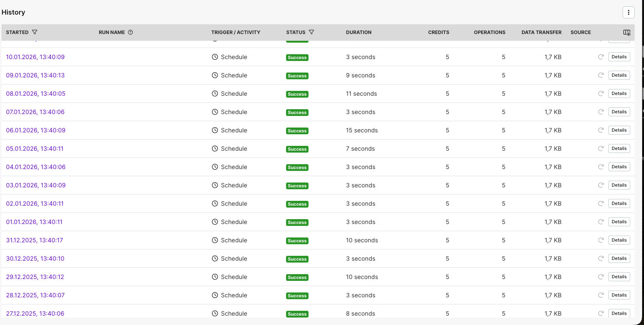The width and height of the screenshot is (644, 325).
Task: Click the schedule clock icon for 10.01.2026
Action: [215, 57]
